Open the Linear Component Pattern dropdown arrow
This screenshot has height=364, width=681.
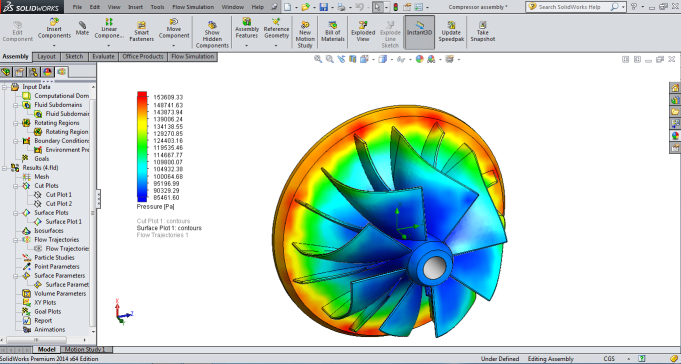[109, 46]
